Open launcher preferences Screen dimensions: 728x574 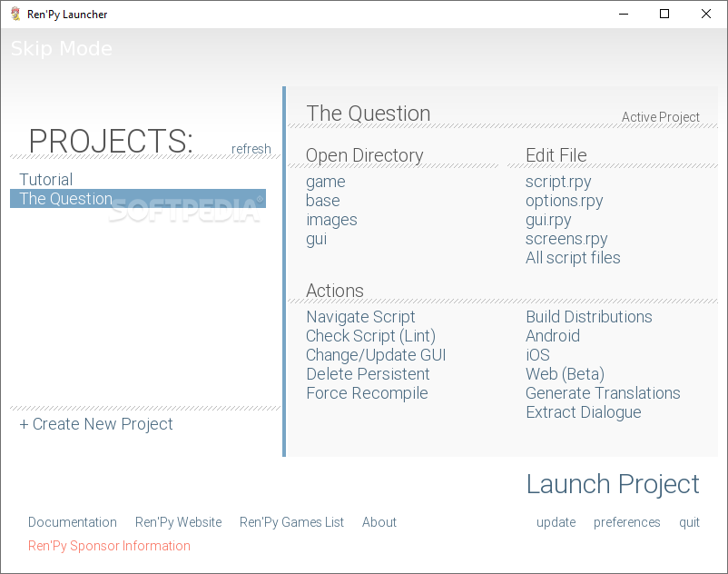tap(626, 522)
